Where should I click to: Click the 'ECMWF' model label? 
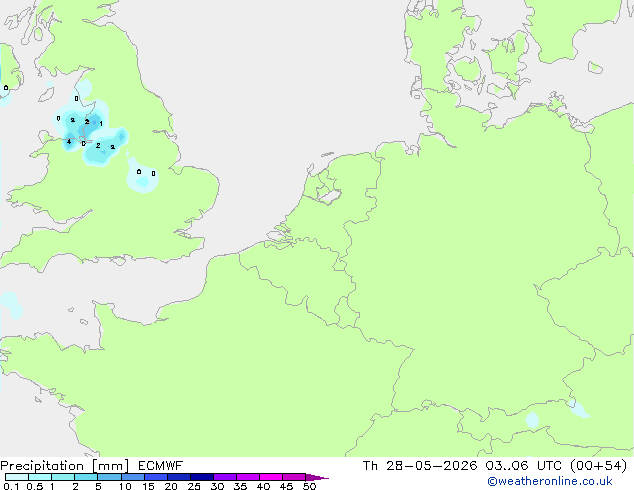pyautogui.click(x=161, y=466)
